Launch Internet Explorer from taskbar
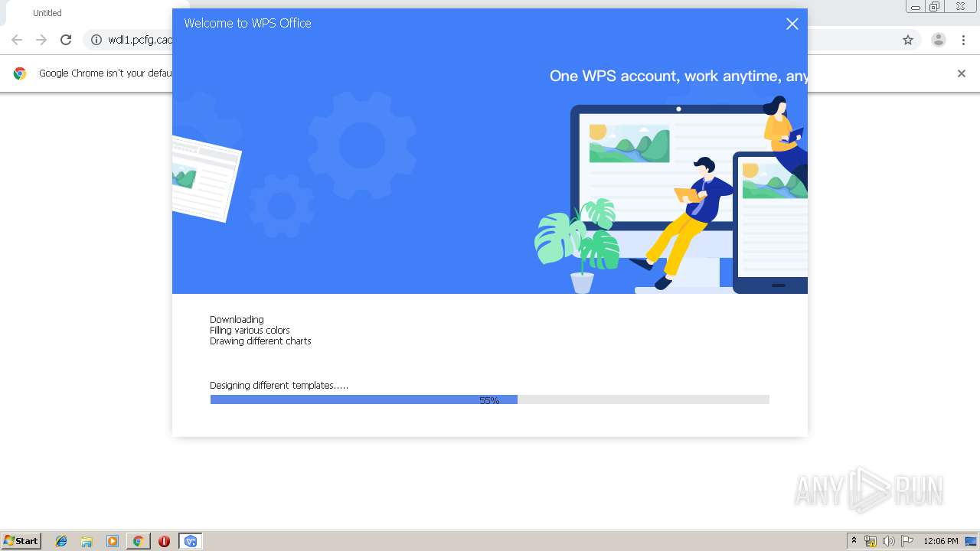Viewport: 980px width, 551px height. [x=61, y=541]
